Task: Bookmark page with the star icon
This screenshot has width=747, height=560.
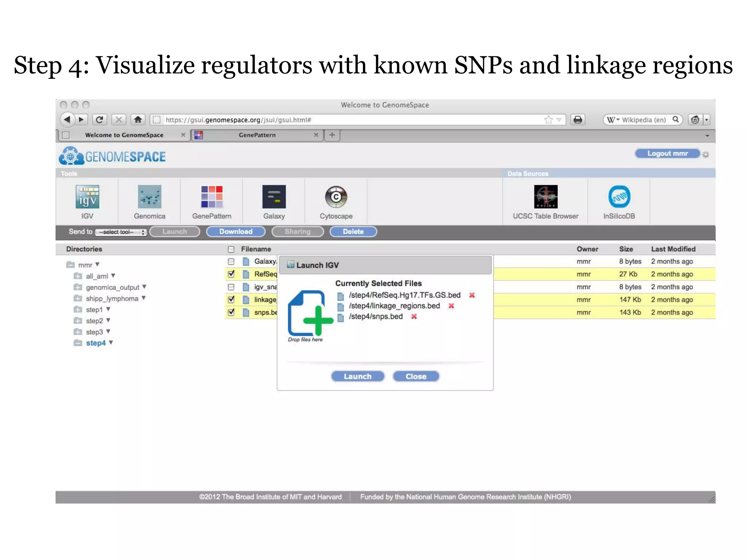Action: tap(548, 120)
